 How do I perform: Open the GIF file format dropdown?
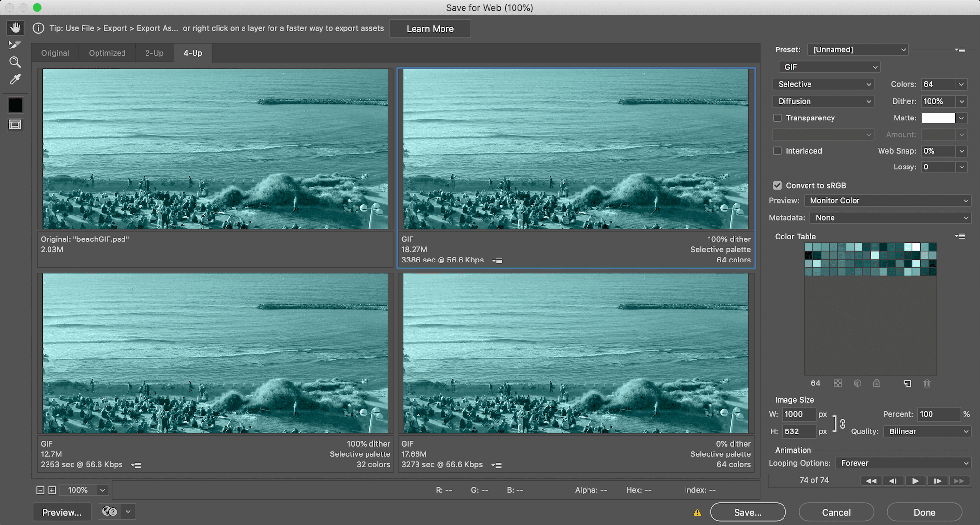[x=829, y=67]
